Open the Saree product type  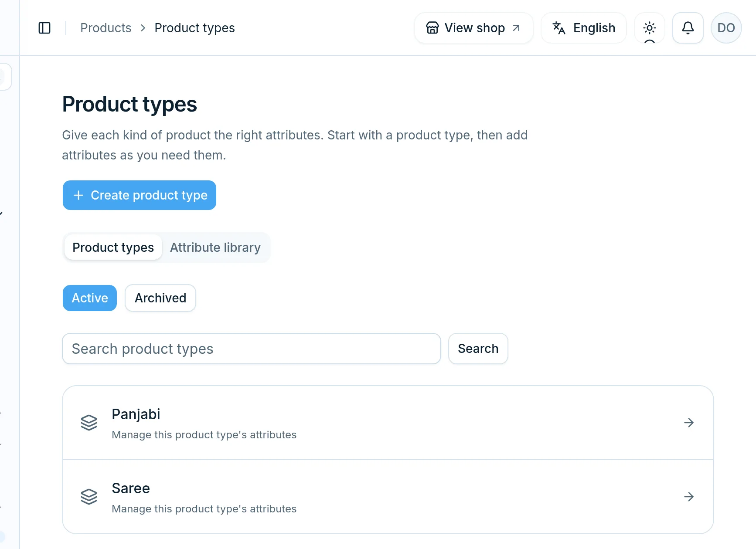coord(388,497)
